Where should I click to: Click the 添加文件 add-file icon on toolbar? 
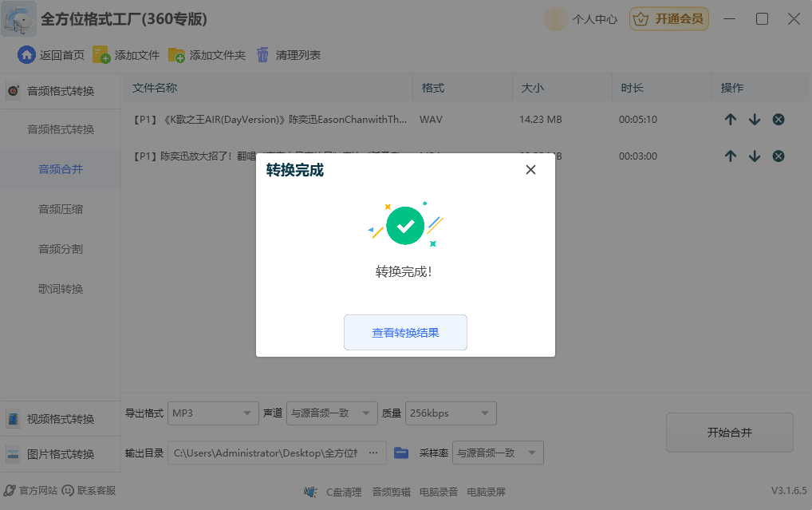[100, 55]
